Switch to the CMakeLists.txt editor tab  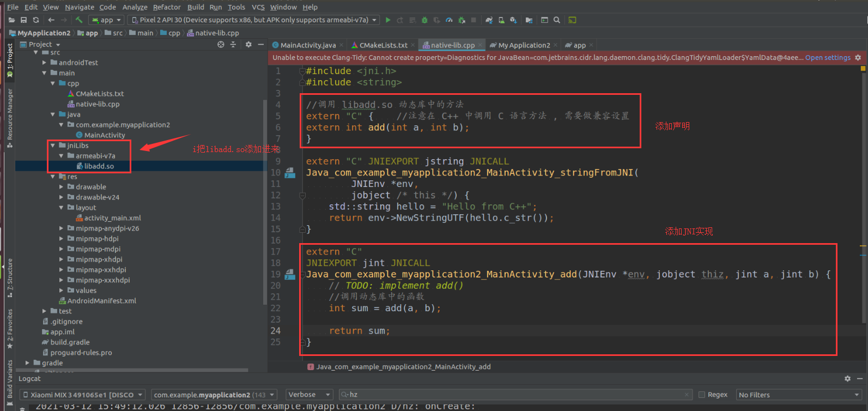point(383,45)
